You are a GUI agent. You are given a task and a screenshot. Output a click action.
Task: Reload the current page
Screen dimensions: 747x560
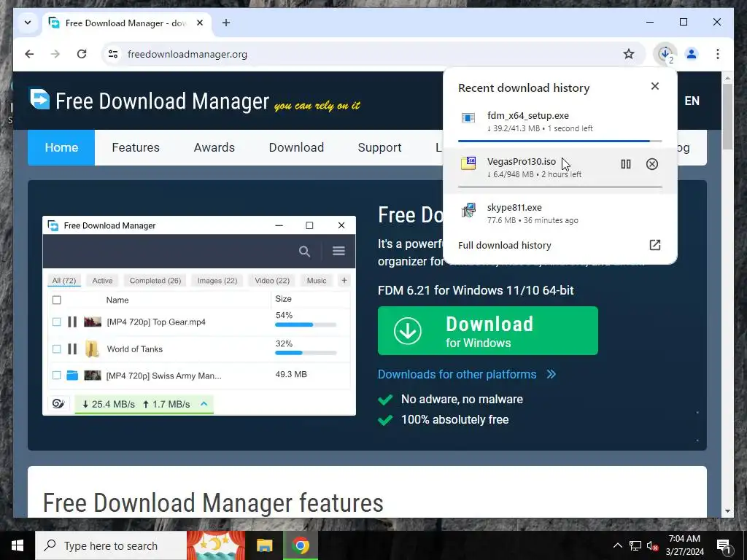[82, 54]
